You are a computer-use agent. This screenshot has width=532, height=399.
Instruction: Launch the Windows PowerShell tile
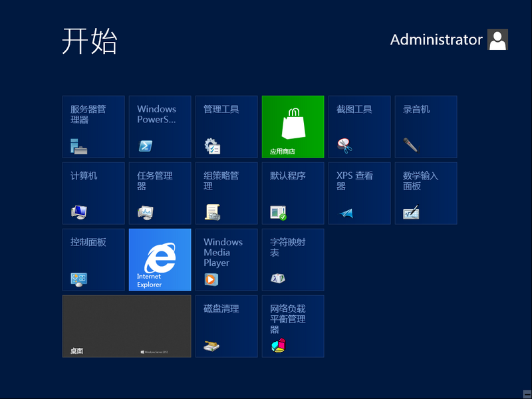click(x=160, y=126)
